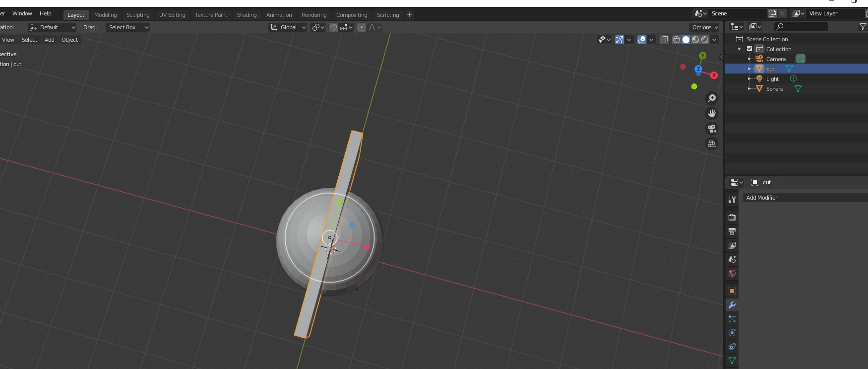Click the zoom magnifier viewport navigation icon
The image size is (868, 369).
click(x=712, y=98)
